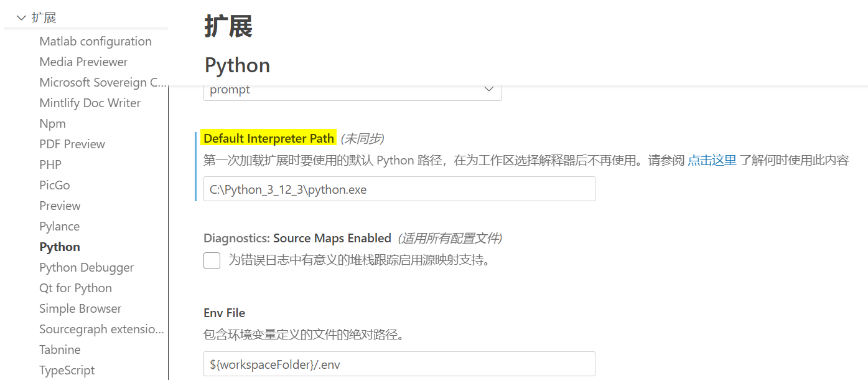Image resolution: width=868 pixels, height=380 pixels.
Task: Click the Default Interpreter Path input field
Action: [x=399, y=189]
